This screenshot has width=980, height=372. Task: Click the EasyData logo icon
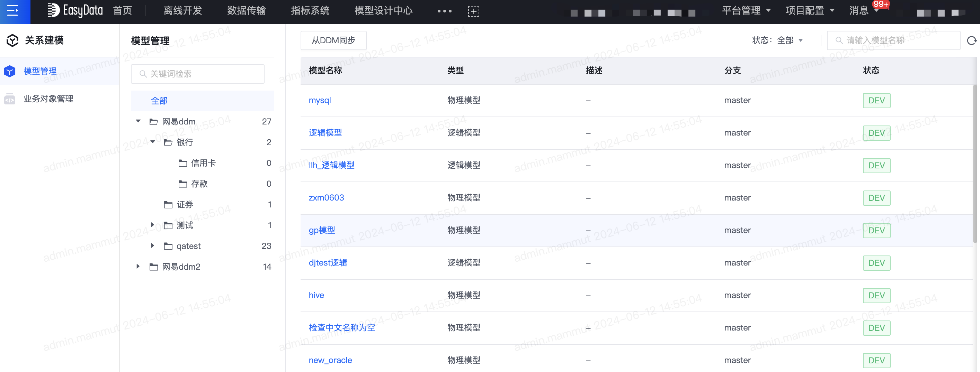point(53,11)
